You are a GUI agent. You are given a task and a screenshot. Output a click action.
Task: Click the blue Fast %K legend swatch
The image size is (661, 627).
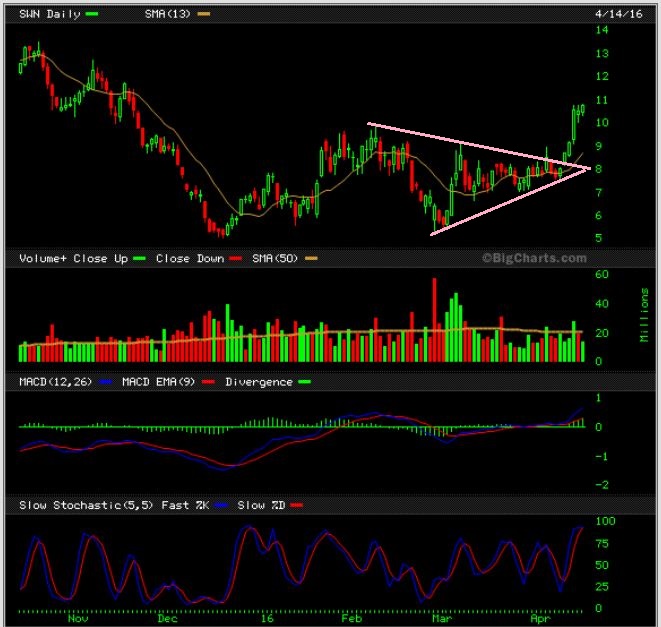pos(222,505)
